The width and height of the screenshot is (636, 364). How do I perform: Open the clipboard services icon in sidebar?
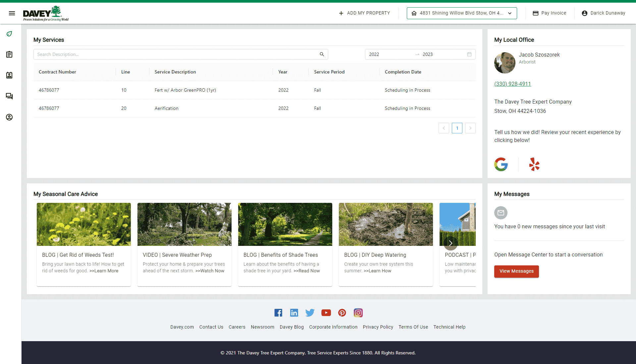click(9, 54)
